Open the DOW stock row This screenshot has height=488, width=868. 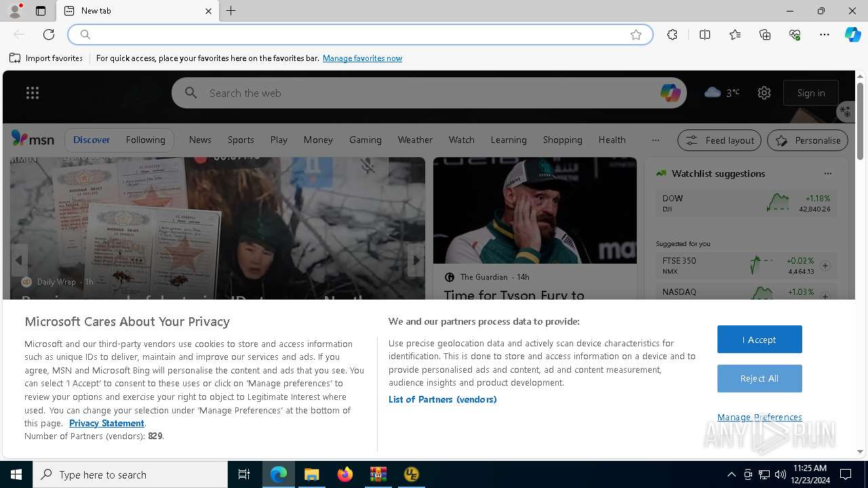pos(747,203)
